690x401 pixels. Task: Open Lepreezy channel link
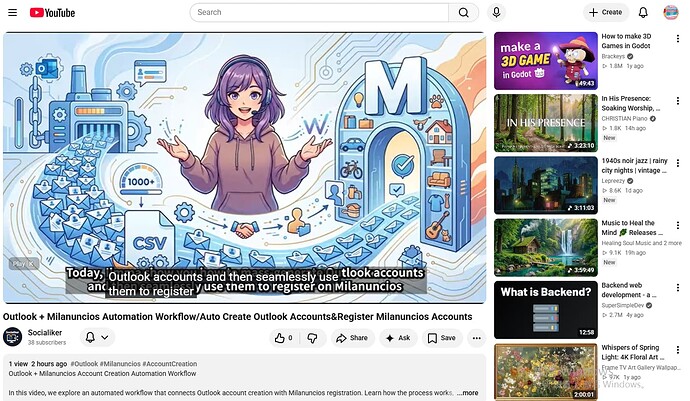coord(613,181)
